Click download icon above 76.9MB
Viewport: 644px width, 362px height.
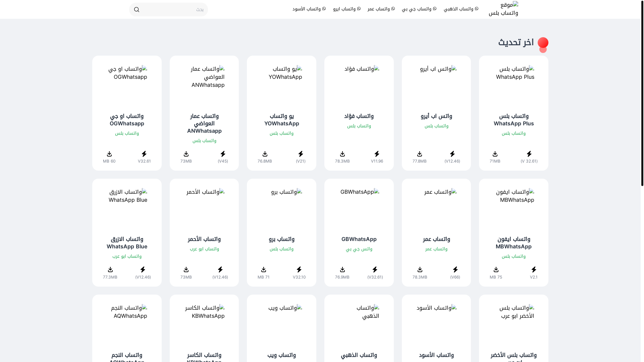point(342,270)
